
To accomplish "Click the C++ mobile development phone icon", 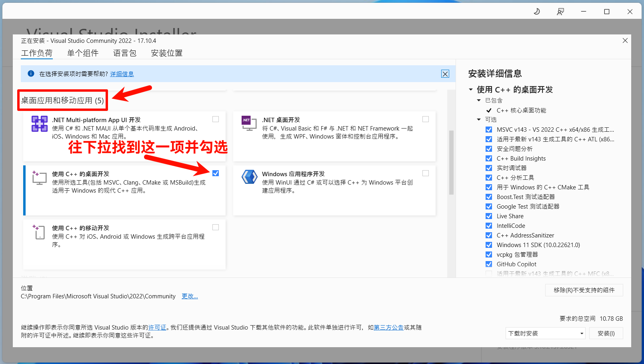I will pos(39,232).
